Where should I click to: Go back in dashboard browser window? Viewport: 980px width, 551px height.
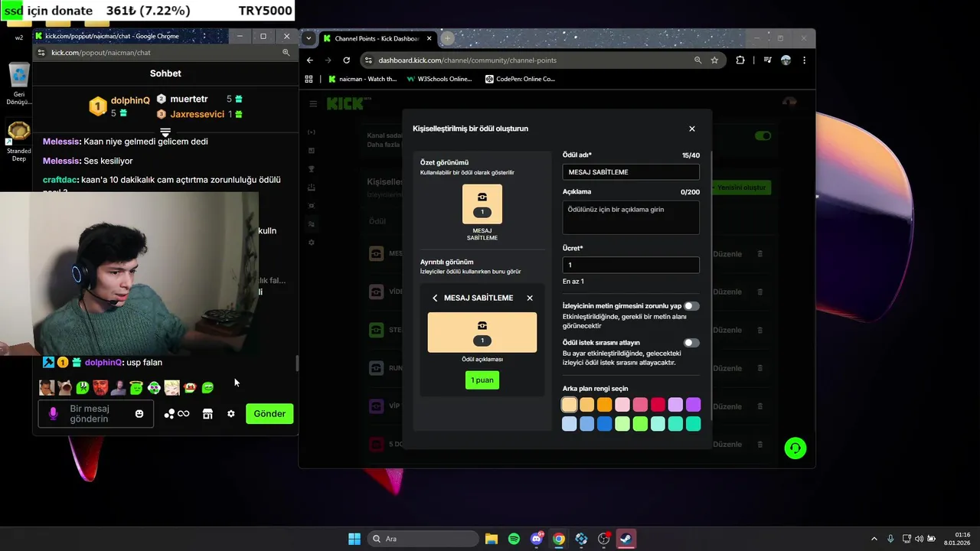pos(310,60)
